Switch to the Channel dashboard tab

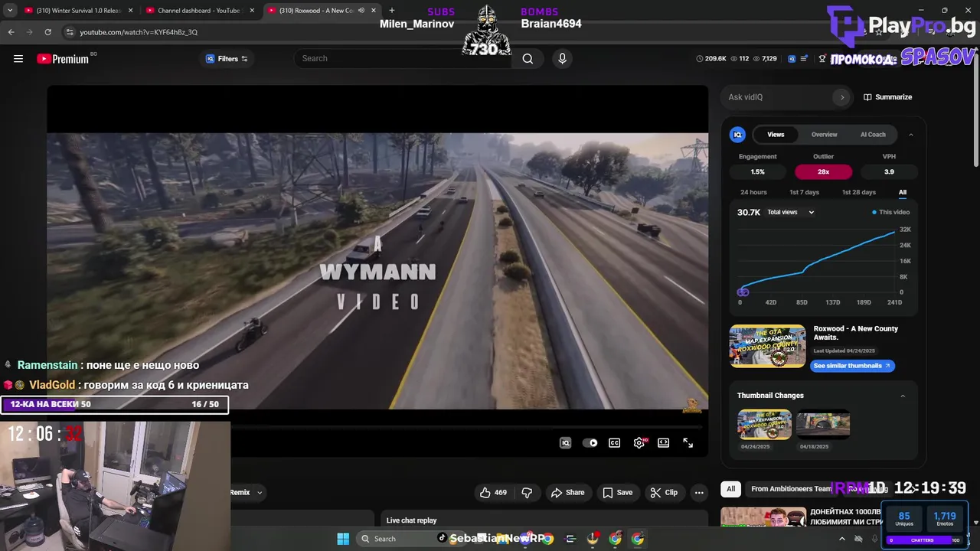click(x=199, y=11)
